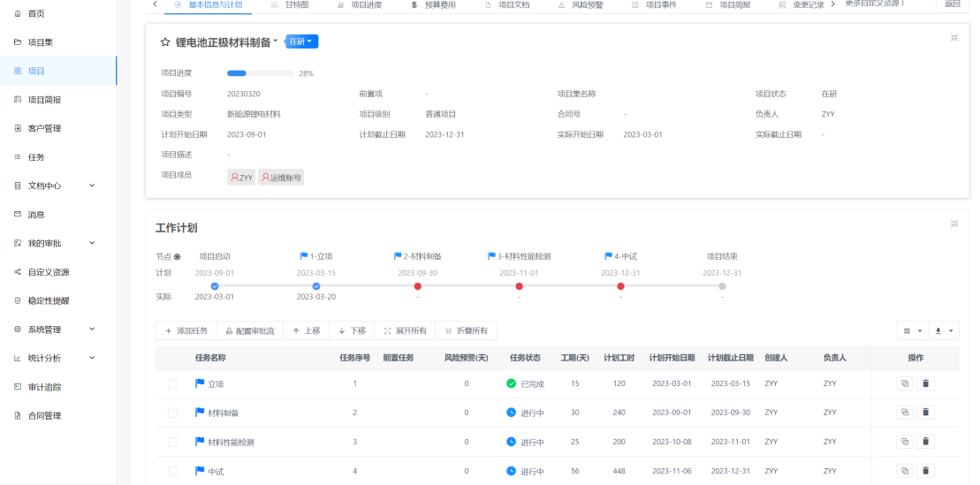Screen dimensions: 980x485
Task: Click trash icon in 中试 row
Action: (925, 471)
